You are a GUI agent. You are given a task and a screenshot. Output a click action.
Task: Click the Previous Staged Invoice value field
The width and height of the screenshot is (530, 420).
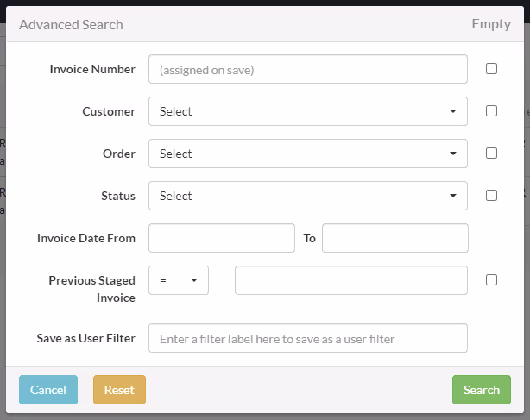tap(351, 280)
